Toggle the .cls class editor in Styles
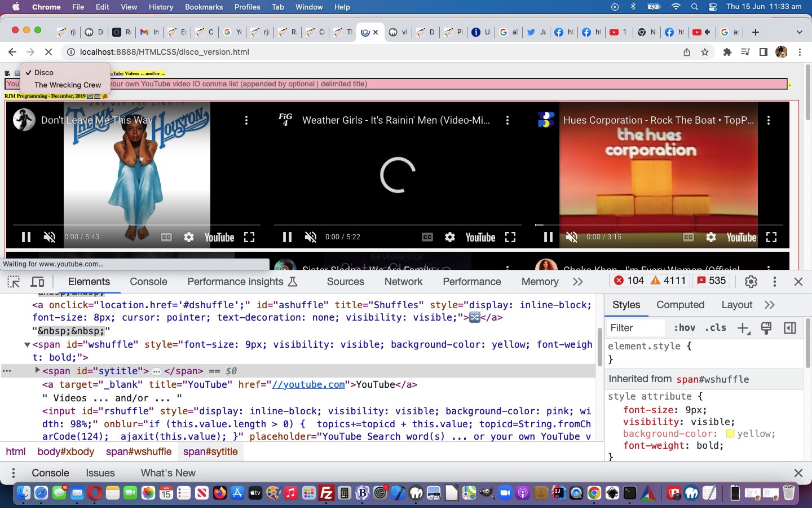This screenshot has width=812, height=508. pos(715,328)
